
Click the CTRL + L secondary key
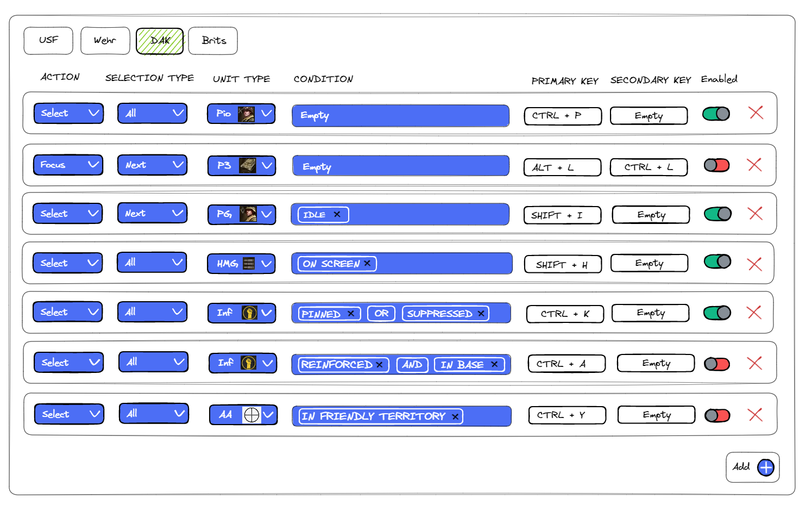649,167
